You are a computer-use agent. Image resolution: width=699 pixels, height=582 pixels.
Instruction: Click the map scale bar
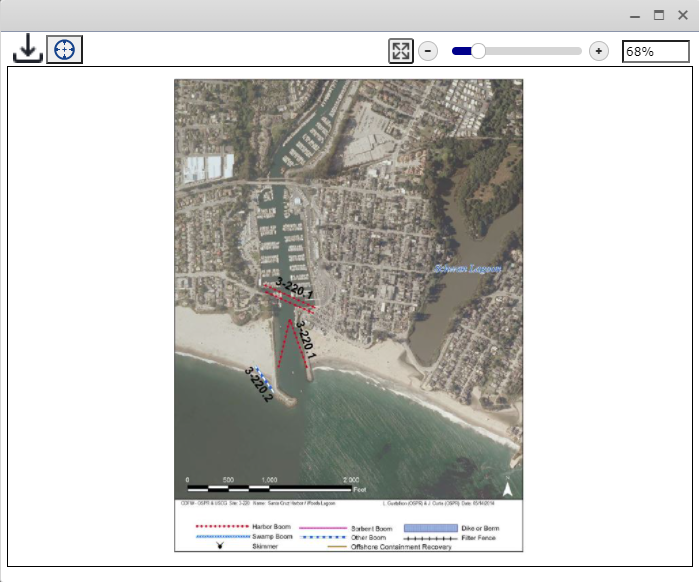pyautogui.click(x=270, y=488)
